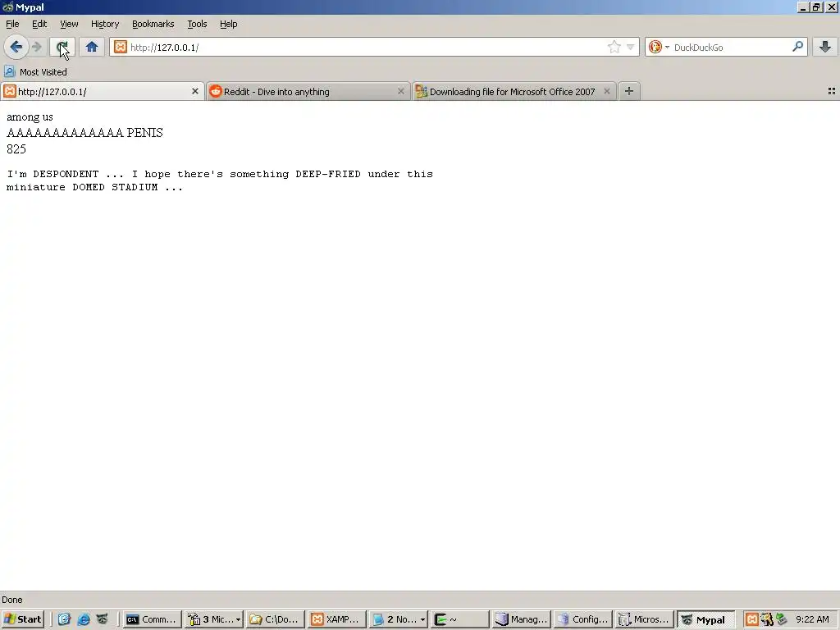
Task: Open a new tab with the plus button
Action: (629, 92)
